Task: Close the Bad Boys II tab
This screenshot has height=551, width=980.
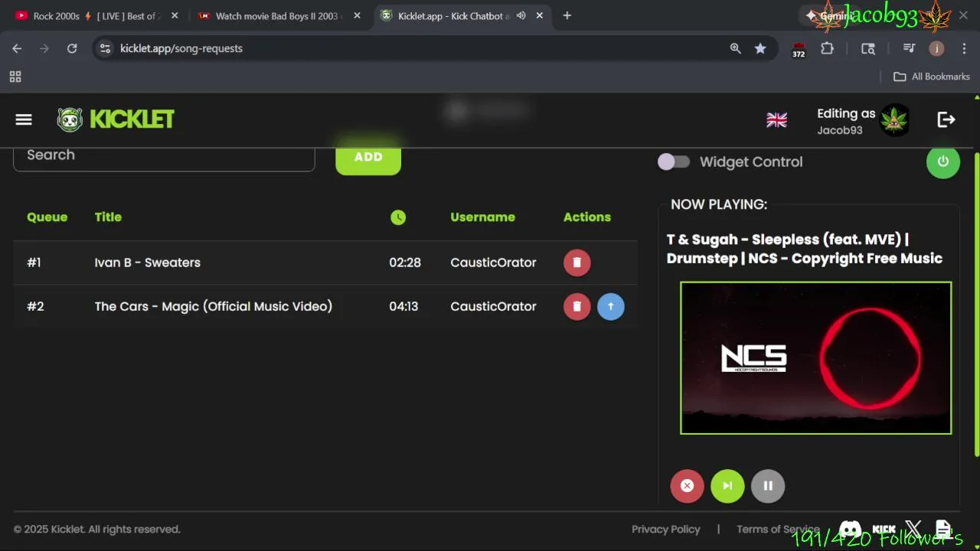Action: [357, 15]
